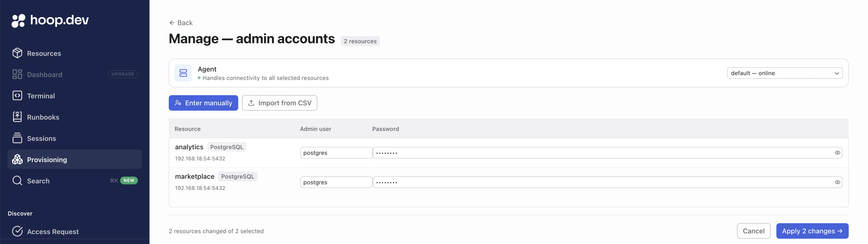Click the arrow on Apply 2 changes
Screen dimensions: 868x244
(x=840, y=231)
